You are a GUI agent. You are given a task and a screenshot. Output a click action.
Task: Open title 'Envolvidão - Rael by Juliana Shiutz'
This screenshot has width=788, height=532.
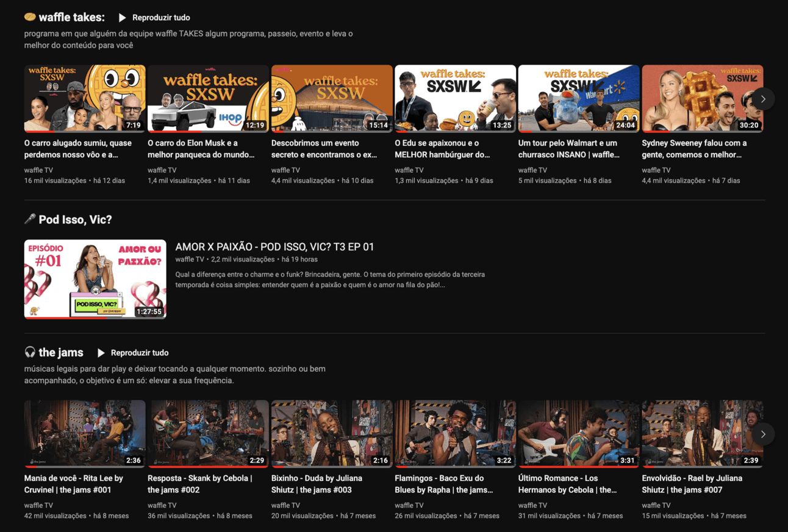(x=692, y=484)
